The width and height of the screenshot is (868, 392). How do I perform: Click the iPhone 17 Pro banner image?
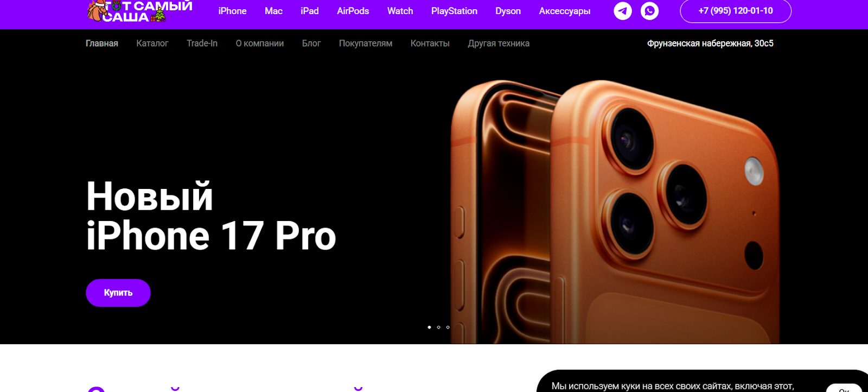pyautogui.click(x=615, y=212)
